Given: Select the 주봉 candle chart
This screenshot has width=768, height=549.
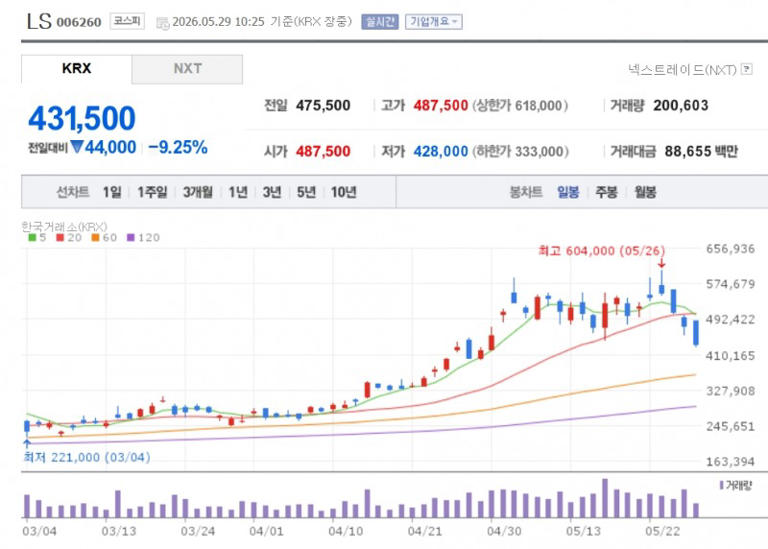Looking at the screenshot, I should tap(606, 192).
